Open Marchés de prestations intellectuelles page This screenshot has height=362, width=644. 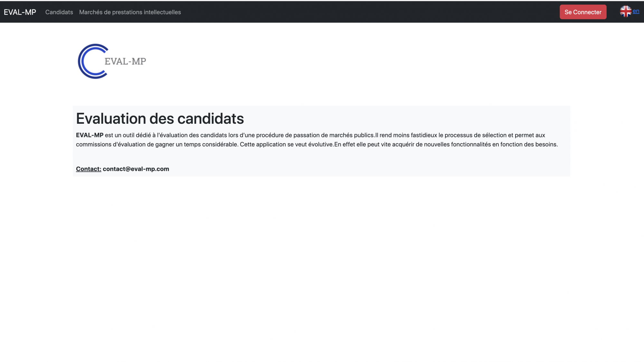[x=130, y=12]
